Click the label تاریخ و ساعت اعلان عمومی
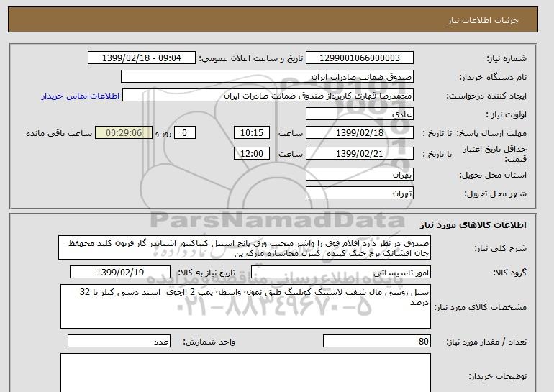Screen dimensions: 554x392 click(x=251, y=58)
